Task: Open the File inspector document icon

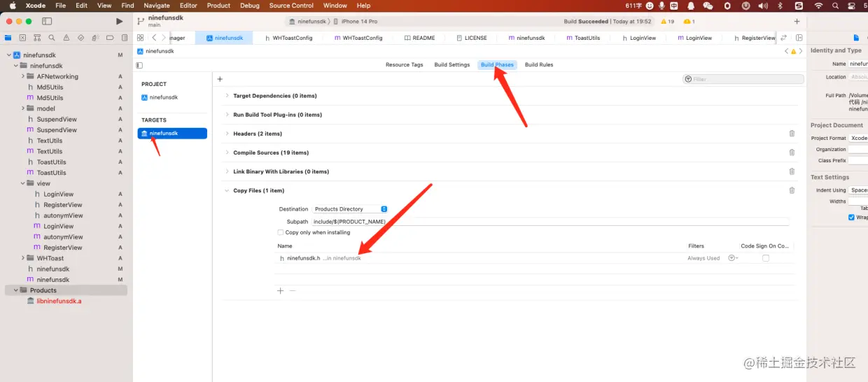Action: tap(855, 38)
